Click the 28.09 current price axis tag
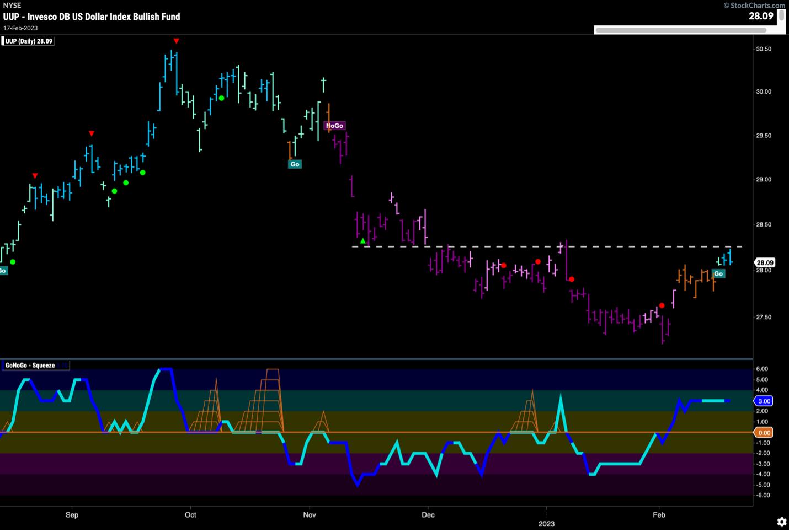Image resolution: width=789 pixels, height=532 pixels. (764, 262)
